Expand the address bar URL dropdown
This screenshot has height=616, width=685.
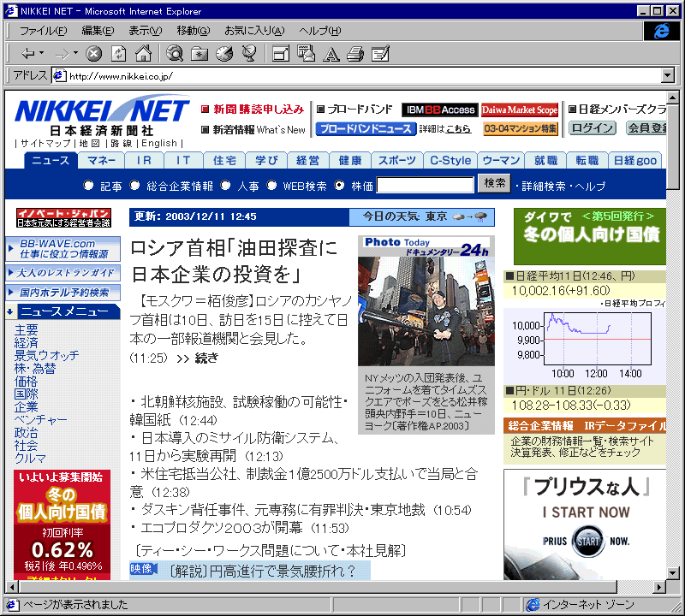coord(667,76)
